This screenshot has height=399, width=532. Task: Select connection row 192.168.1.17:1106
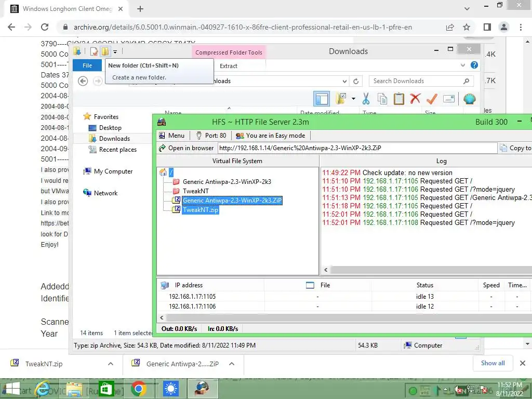[344, 307]
